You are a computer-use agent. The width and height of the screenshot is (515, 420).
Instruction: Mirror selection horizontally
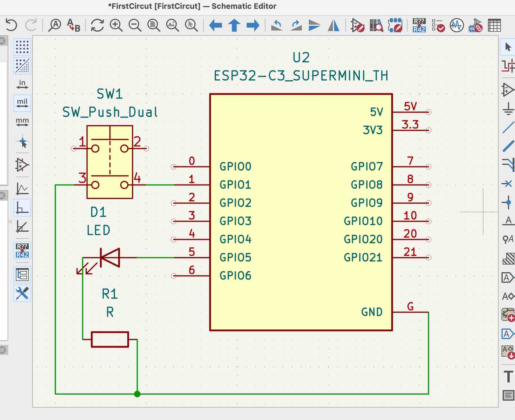point(333,25)
